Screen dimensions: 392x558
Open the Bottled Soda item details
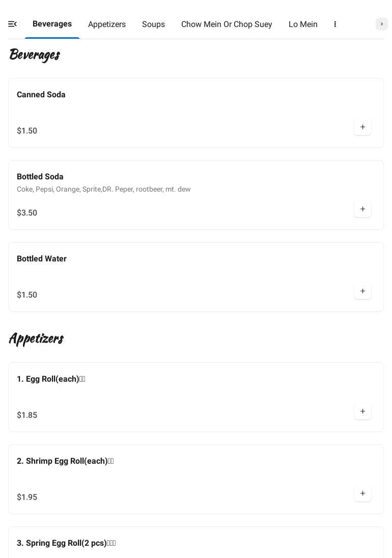click(40, 177)
